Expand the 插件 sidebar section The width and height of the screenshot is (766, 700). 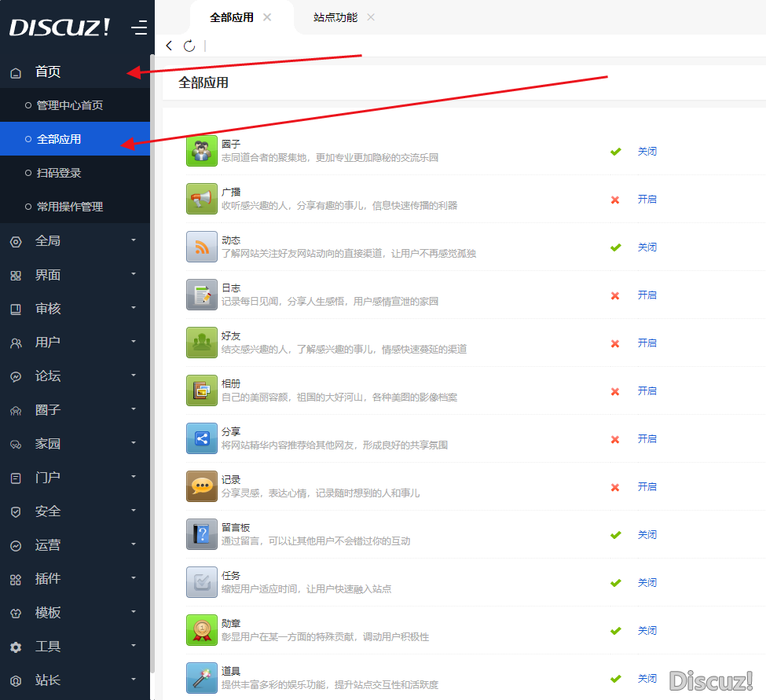(x=75, y=579)
